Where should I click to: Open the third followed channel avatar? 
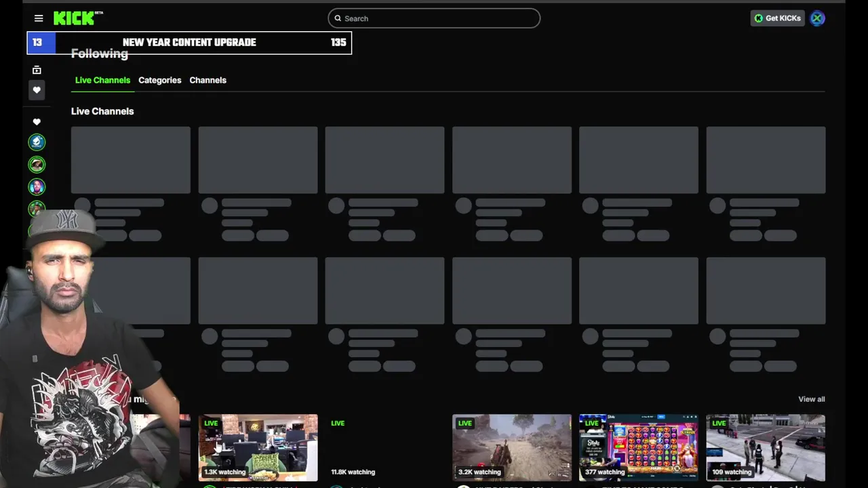(x=37, y=186)
